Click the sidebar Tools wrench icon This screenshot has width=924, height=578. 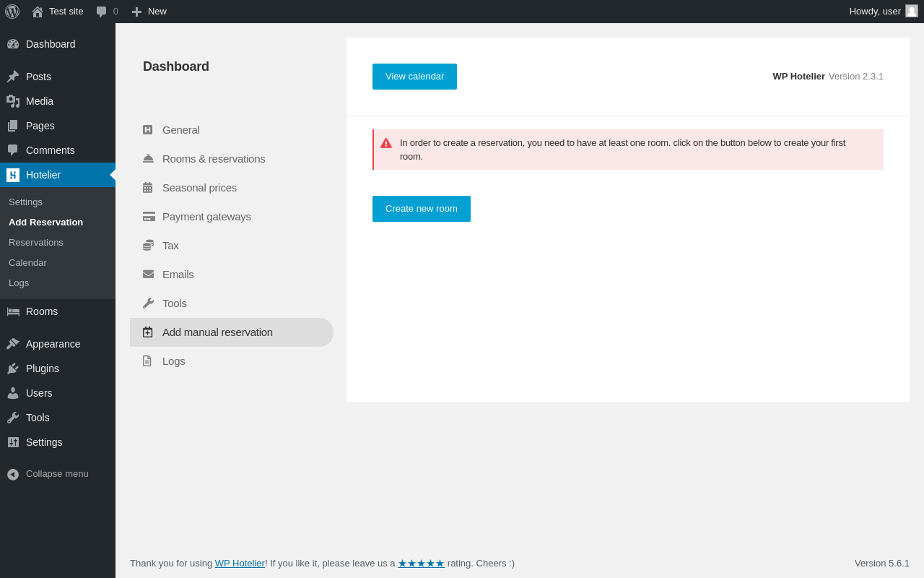13,418
